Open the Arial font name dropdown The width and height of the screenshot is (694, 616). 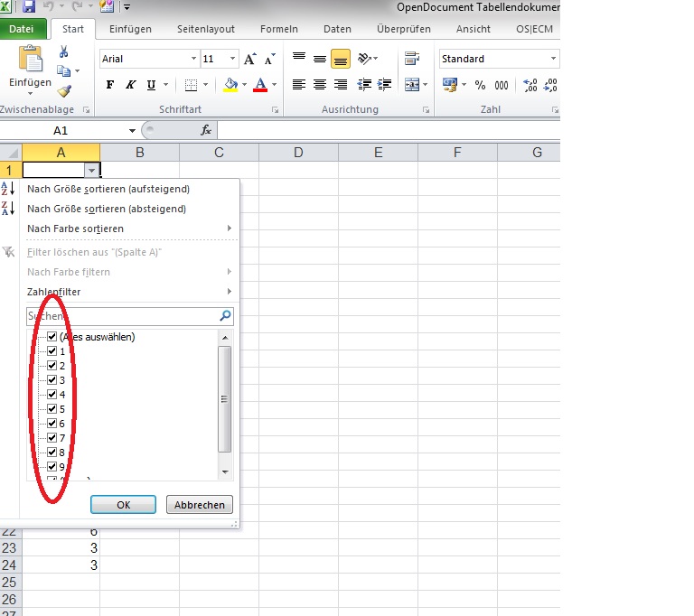click(193, 59)
